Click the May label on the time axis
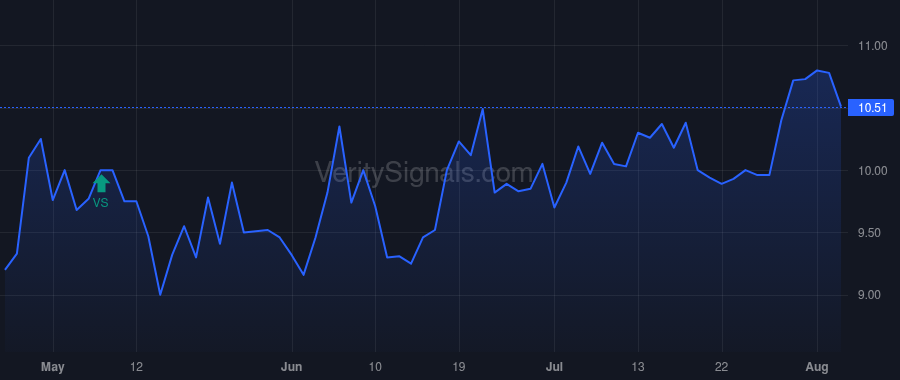This screenshot has width=900, height=380. click(53, 367)
